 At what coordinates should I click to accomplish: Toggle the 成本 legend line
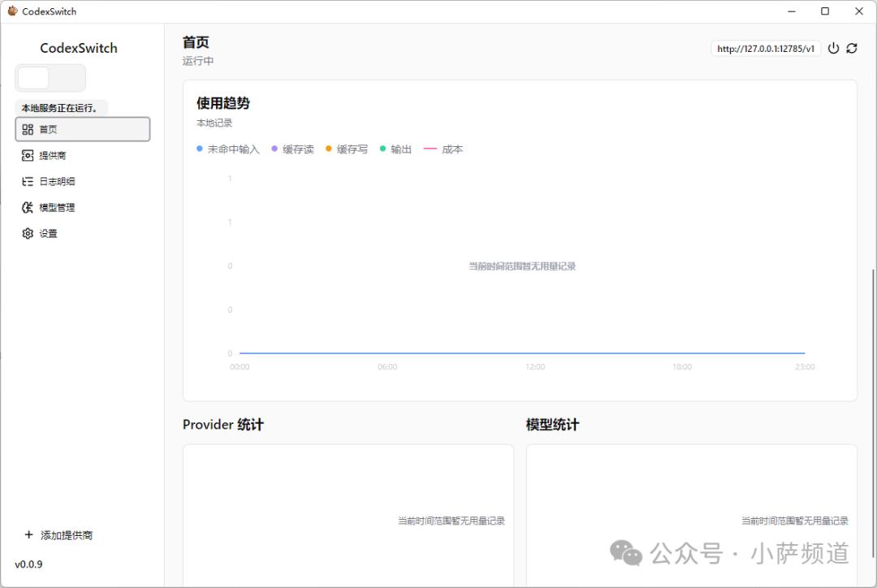pos(443,149)
